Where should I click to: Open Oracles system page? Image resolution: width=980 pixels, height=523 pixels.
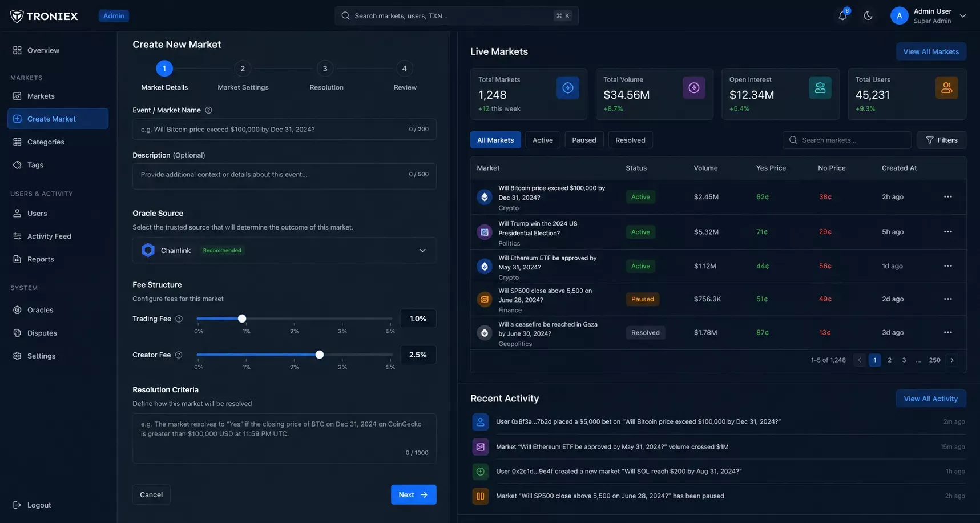click(58, 310)
